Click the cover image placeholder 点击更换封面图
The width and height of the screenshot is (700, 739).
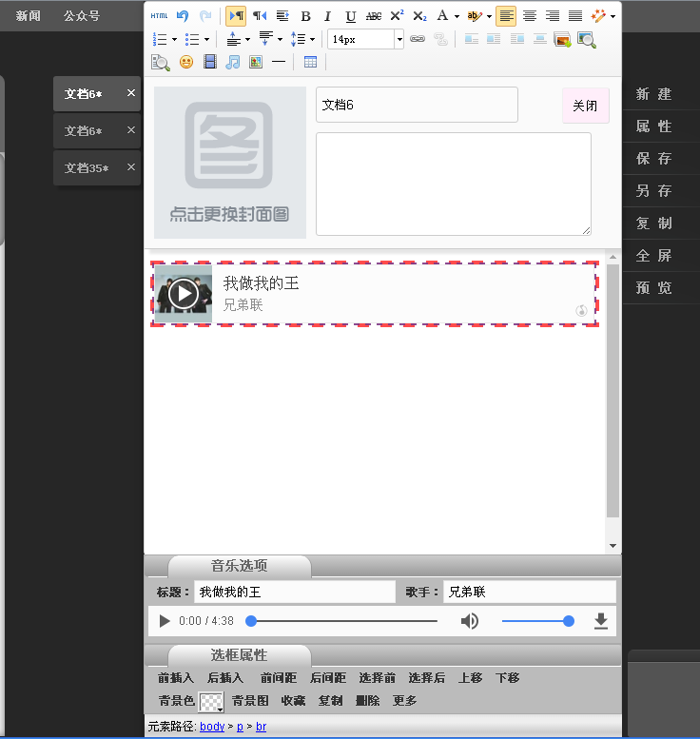[230, 163]
